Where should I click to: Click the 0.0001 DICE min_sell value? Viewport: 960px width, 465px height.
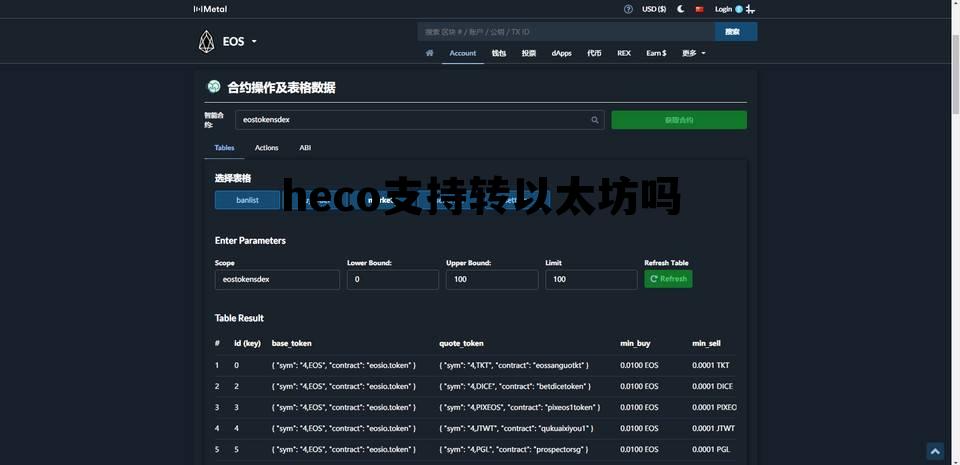713,387
